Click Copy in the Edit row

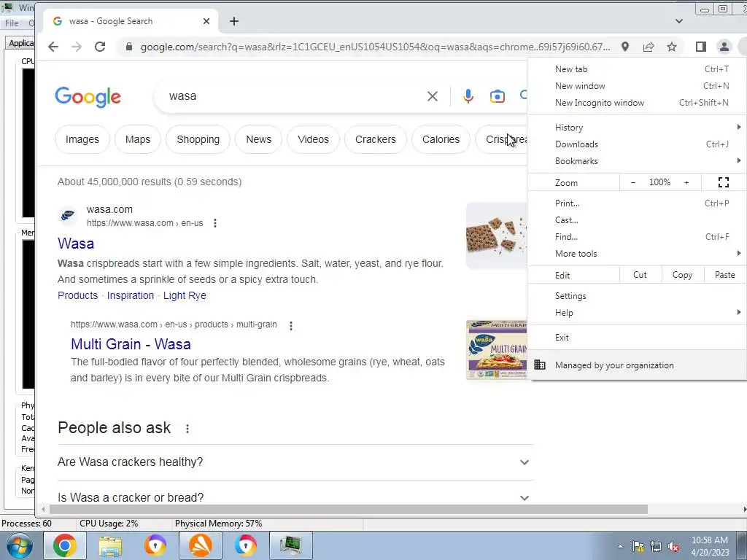(x=682, y=275)
